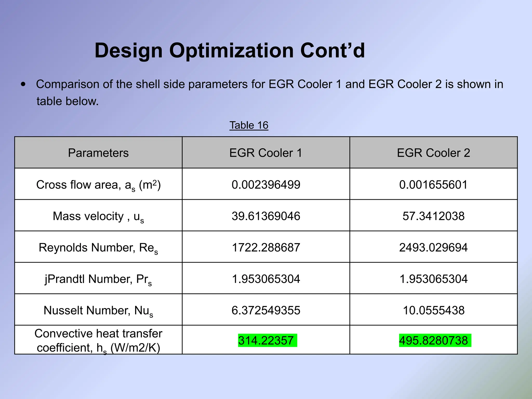Click the value 10.0555438
532x399 pixels.
click(x=434, y=310)
